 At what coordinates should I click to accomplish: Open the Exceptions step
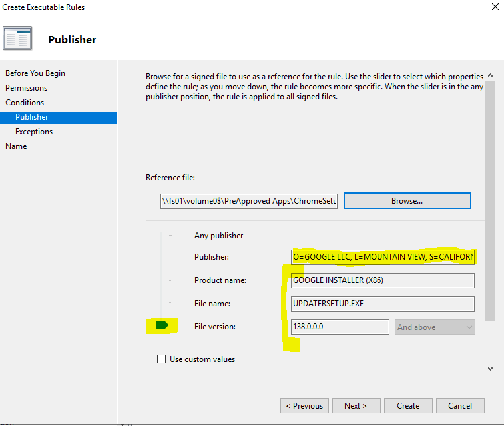pos(34,132)
